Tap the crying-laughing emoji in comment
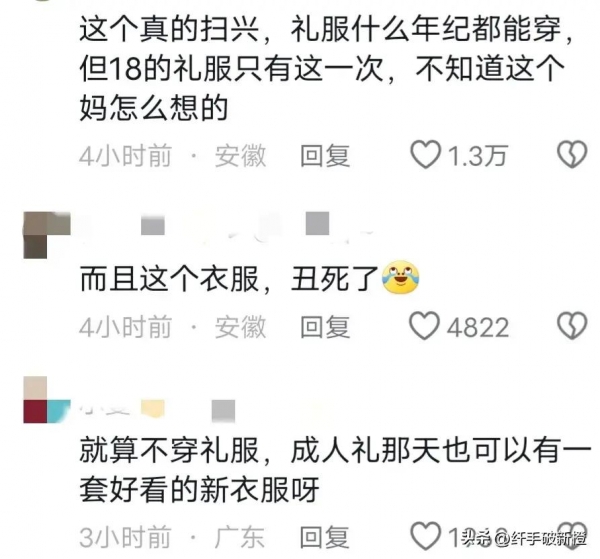The image size is (600, 559). point(400,278)
